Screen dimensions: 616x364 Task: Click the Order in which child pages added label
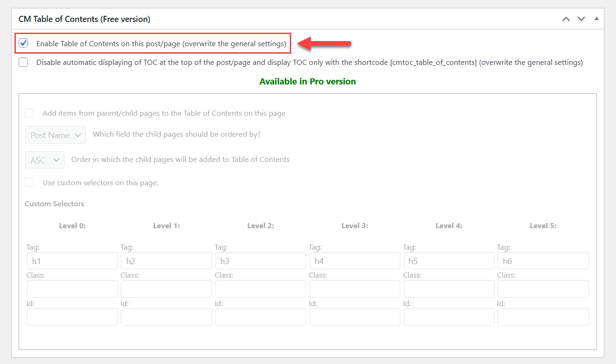(x=181, y=159)
